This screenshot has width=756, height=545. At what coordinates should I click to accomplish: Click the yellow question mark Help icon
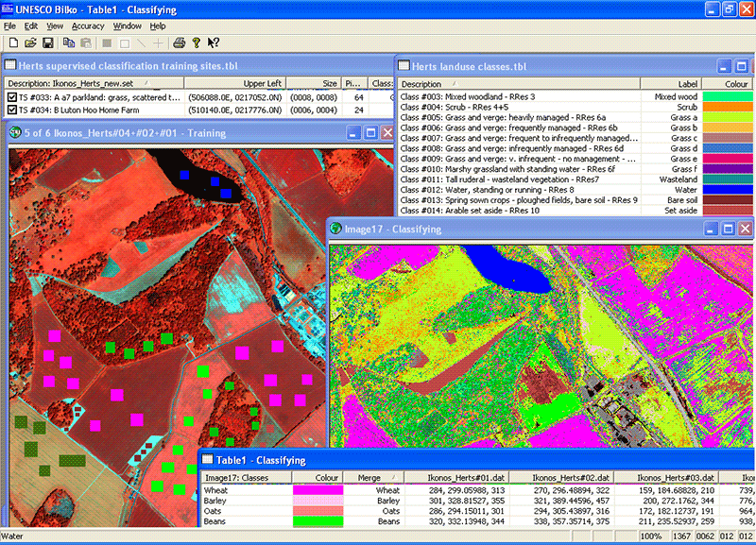(x=197, y=43)
